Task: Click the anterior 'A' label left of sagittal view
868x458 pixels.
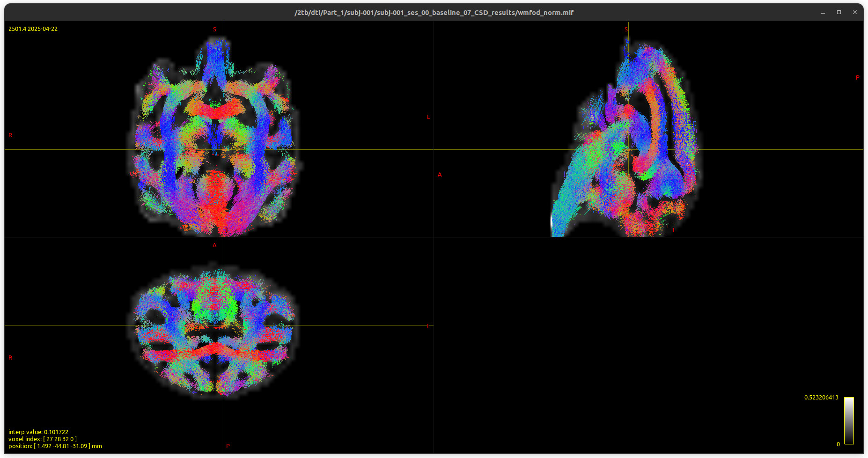Action: tap(440, 175)
